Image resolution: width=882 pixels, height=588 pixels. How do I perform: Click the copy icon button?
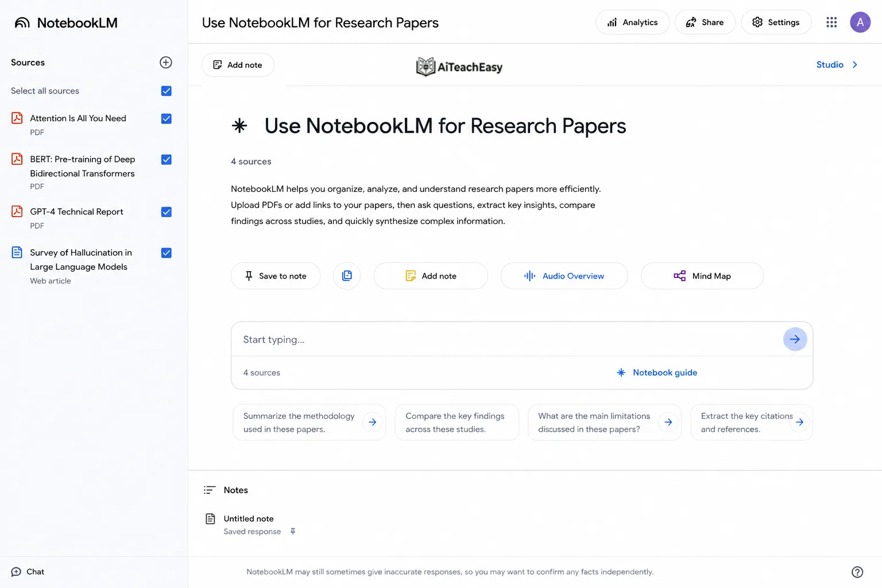347,276
